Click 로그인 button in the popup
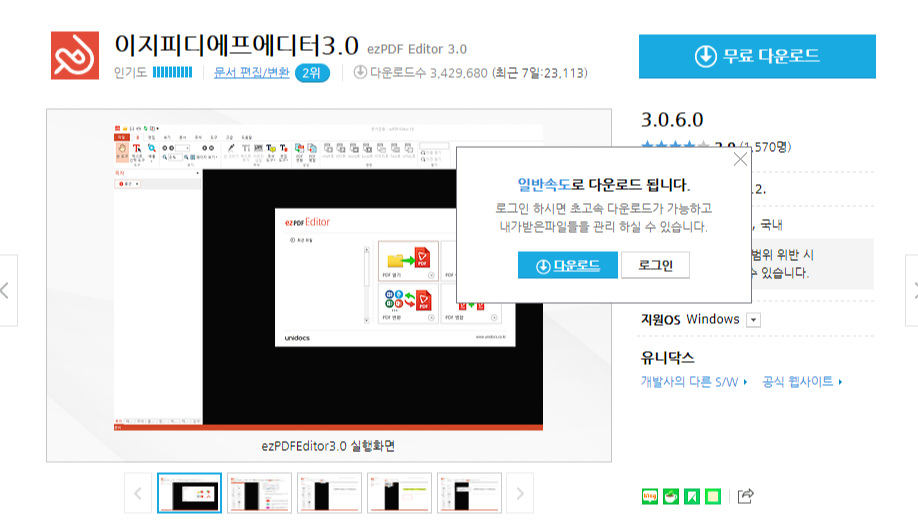Viewport: 918px width, 527px height. click(655, 265)
